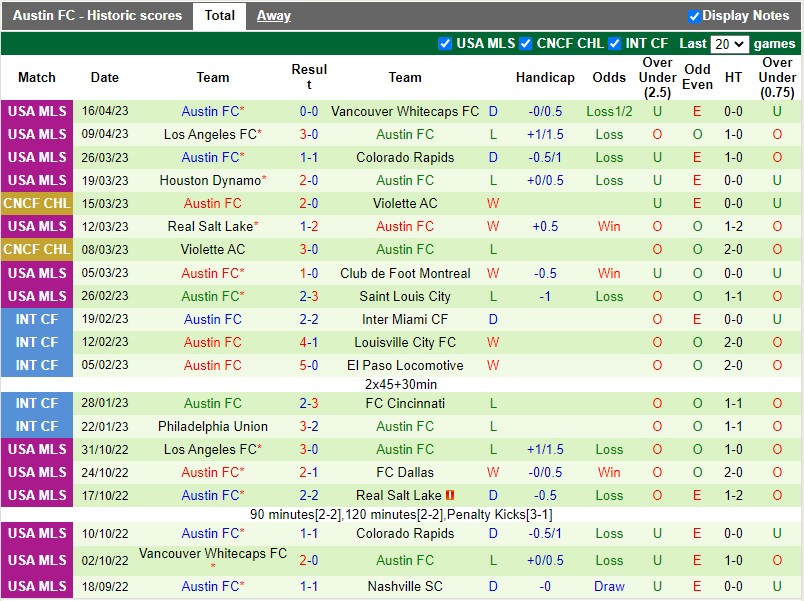The height and width of the screenshot is (601, 804).
Task: Click the Over Under (2.5) column header
Action: point(657,77)
